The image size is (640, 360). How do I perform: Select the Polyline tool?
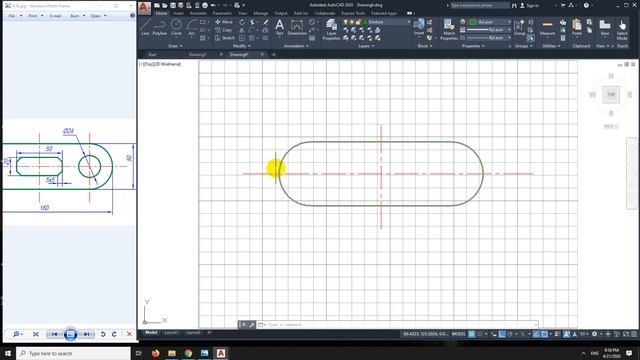click(x=160, y=27)
